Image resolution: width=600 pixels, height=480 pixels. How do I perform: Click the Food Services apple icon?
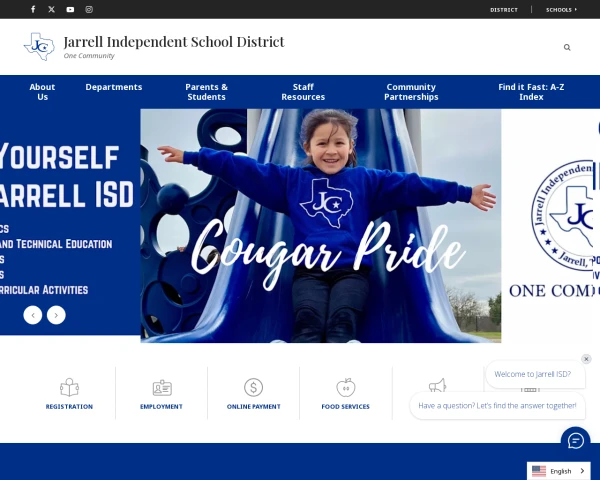tap(345, 387)
